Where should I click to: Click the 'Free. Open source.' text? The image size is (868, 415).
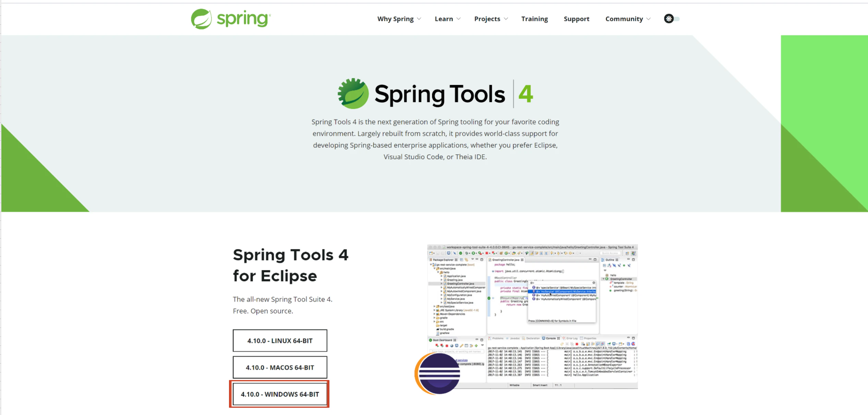[x=263, y=311]
